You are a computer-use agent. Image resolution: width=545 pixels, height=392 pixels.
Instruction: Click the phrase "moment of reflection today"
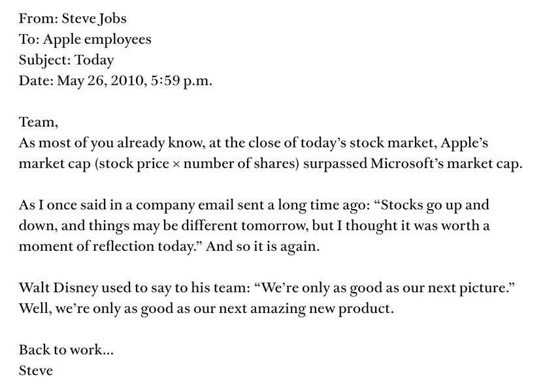click(102, 248)
